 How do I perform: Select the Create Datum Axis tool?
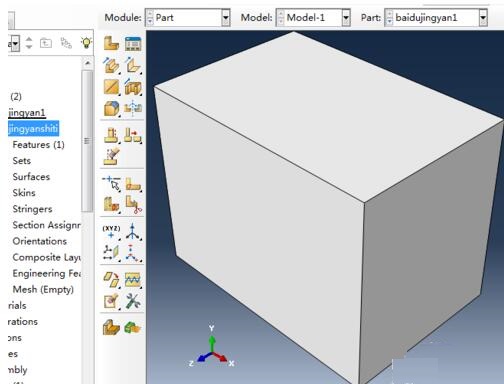tap(133, 232)
